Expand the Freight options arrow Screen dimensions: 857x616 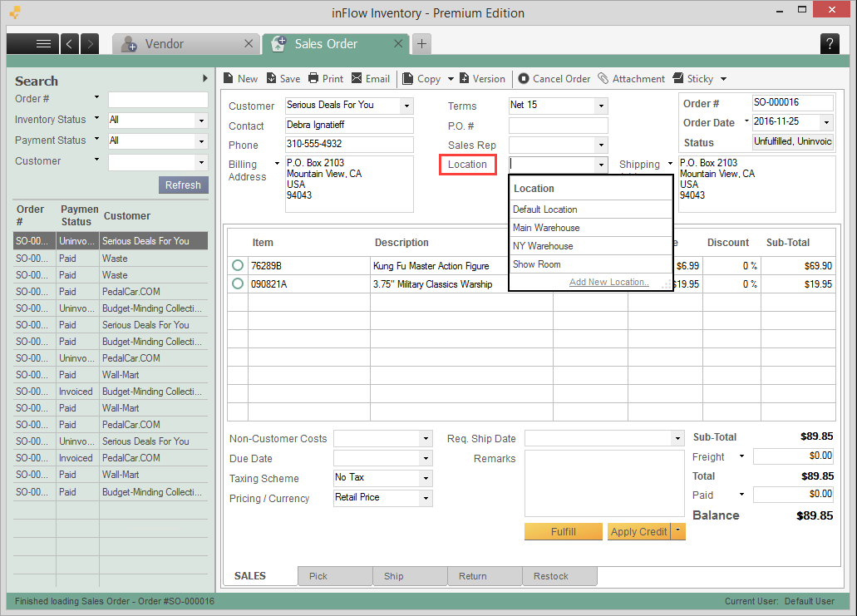point(741,456)
